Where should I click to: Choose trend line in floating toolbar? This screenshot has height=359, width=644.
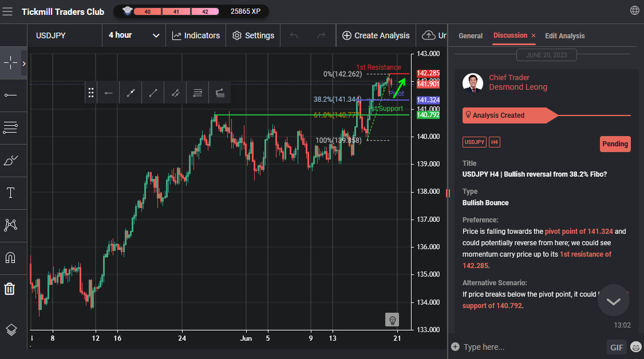(153, 93)
